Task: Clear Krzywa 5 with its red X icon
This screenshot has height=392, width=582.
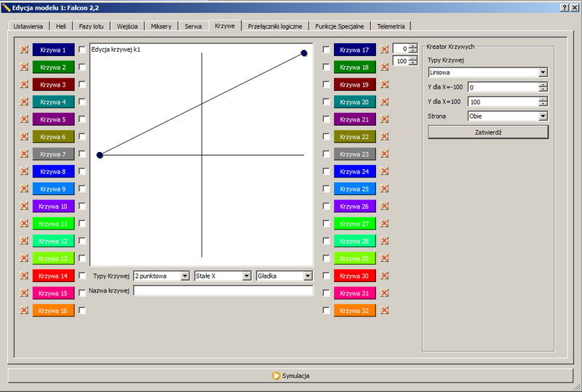Action: (x=24, y=119)
